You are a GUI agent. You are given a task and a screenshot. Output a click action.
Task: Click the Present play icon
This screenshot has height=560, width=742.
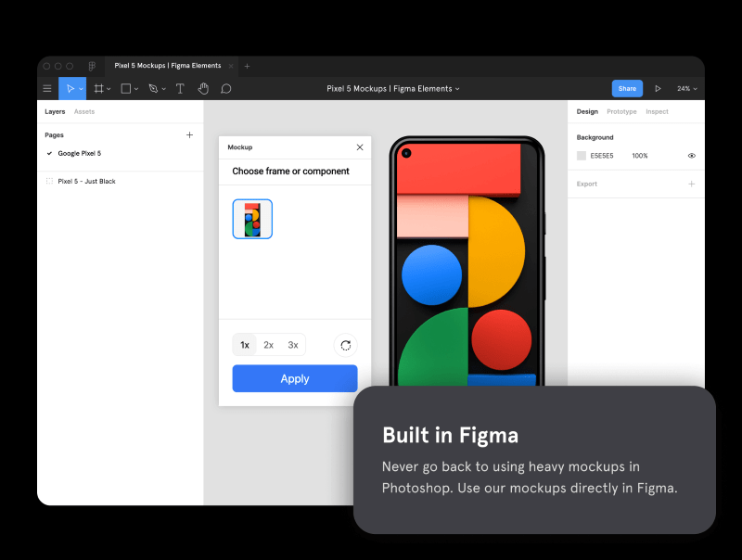coord(658,89)
